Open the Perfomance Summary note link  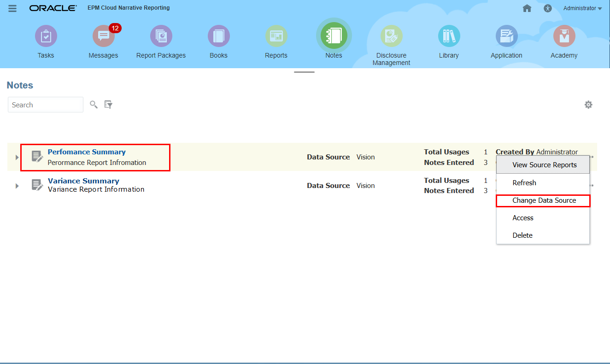pyautogui.click(x=87, y=152)
